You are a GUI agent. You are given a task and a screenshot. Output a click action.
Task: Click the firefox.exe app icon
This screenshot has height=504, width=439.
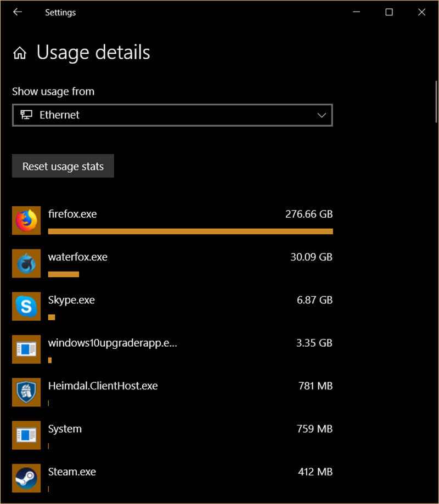(x=26, y=220)
